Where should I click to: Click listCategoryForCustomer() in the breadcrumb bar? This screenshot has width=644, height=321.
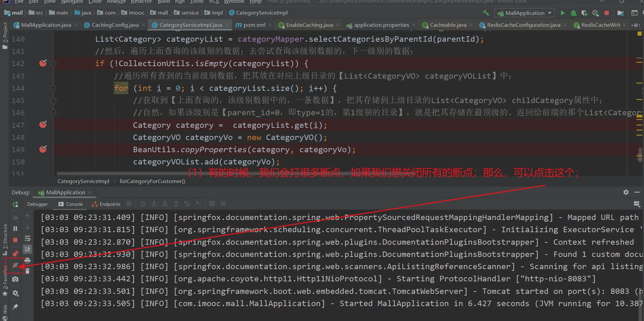point(152,181)
